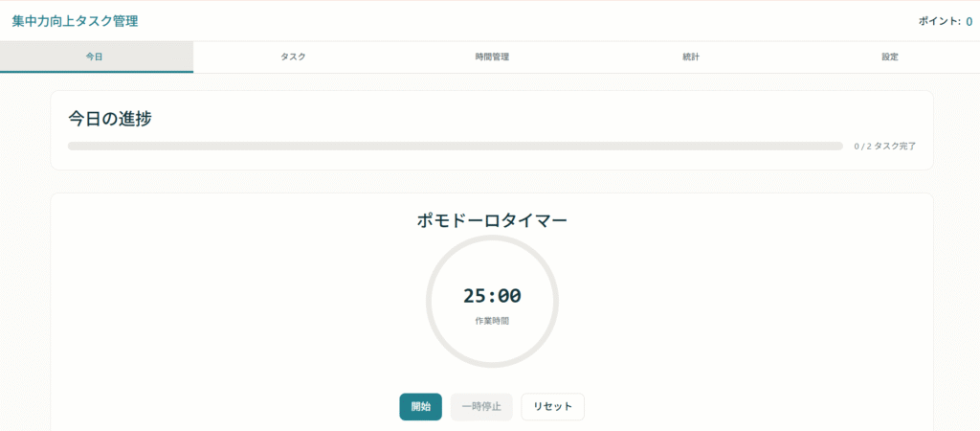Screen dimensions: 980x431
Task: Click the 0 / 2 タスク完了 counter
Action: [884, 147]
